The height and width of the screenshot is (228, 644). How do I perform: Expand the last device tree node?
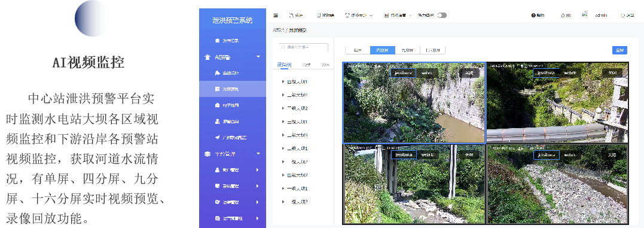click(x=283, y=202)
